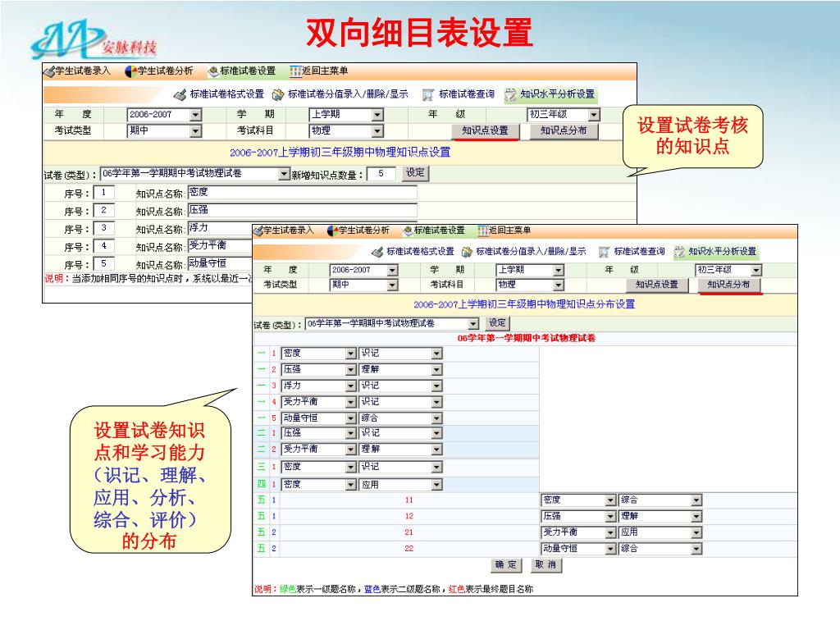Open 学期 上学期 dropdown in front window
The image size is (840, 630).
[559, 270]
